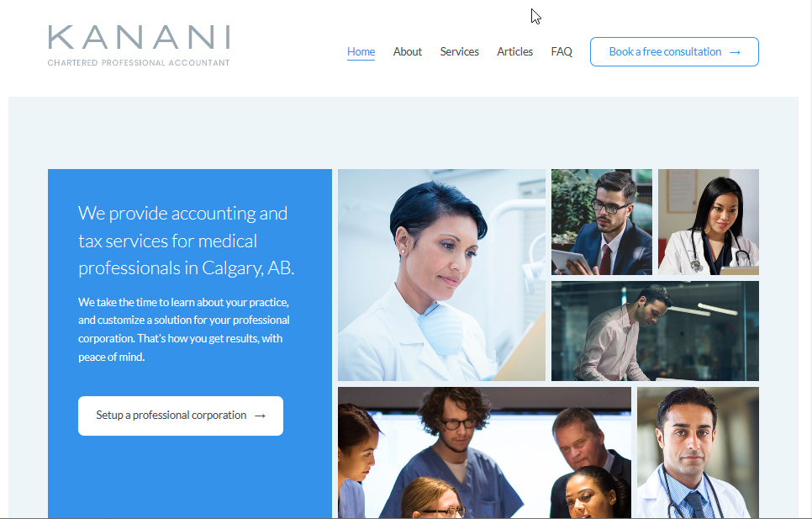Click Book a free consultation button
The width and height of the screenshot is (812, 519).
tap(674, 52)
